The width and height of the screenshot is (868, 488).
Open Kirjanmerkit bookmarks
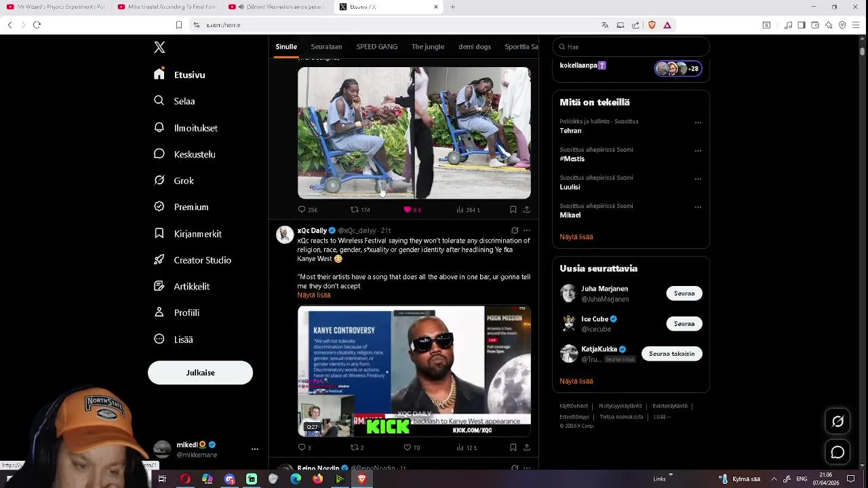pos(188,233)
